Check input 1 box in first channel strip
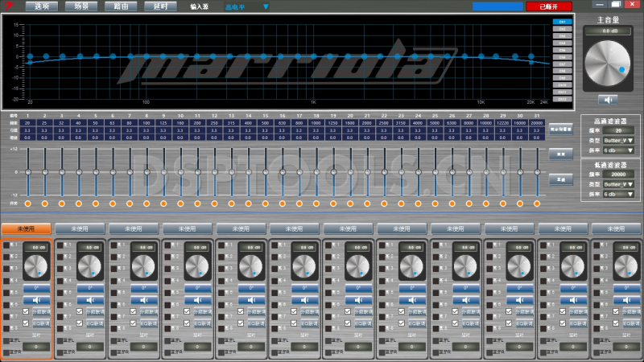This screenshot has height=362, width=644. click(6, 245)
